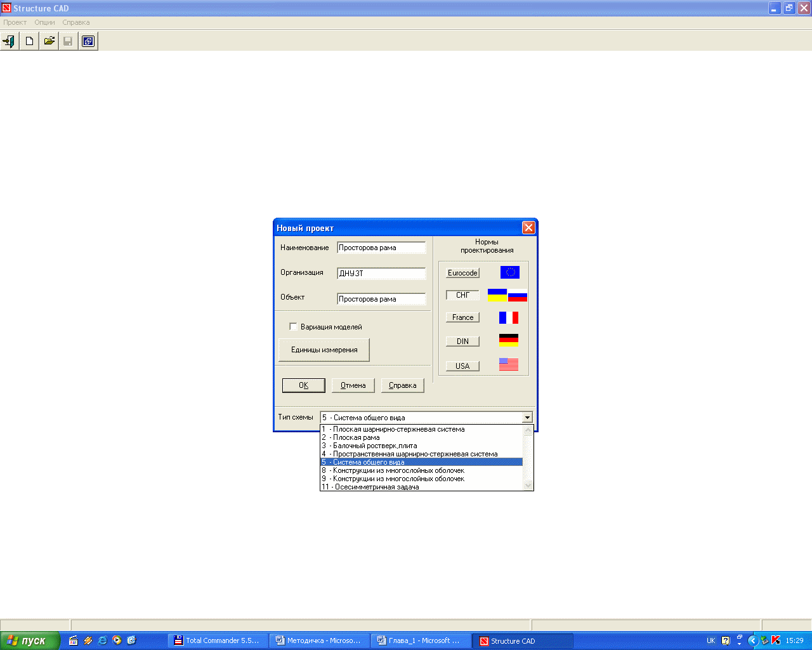The image size is (812, 650).
Task: Choose 3 - Балочный ростверк, плита
Action: (x=421, y=446)
